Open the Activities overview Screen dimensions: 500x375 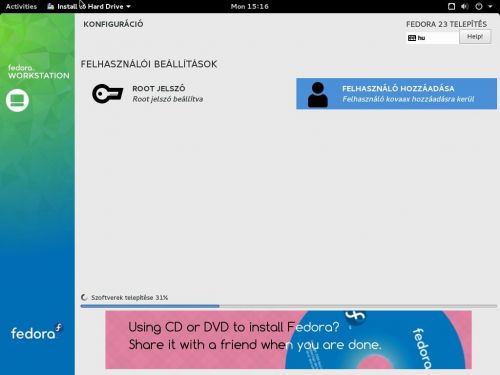click(21, 6)
